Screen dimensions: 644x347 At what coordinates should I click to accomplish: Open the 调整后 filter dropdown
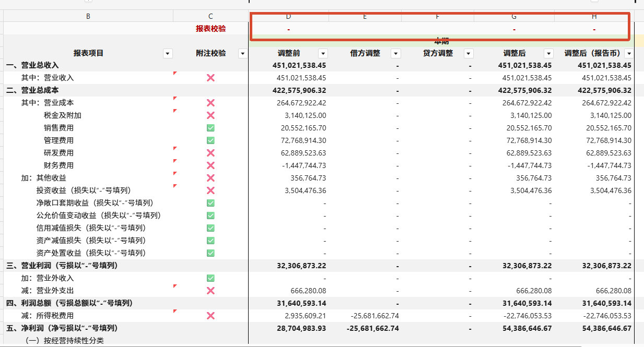548,53
